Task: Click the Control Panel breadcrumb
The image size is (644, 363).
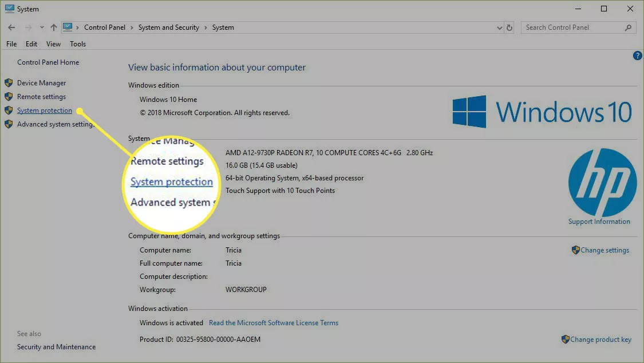Action: click(x=105, y=27)
